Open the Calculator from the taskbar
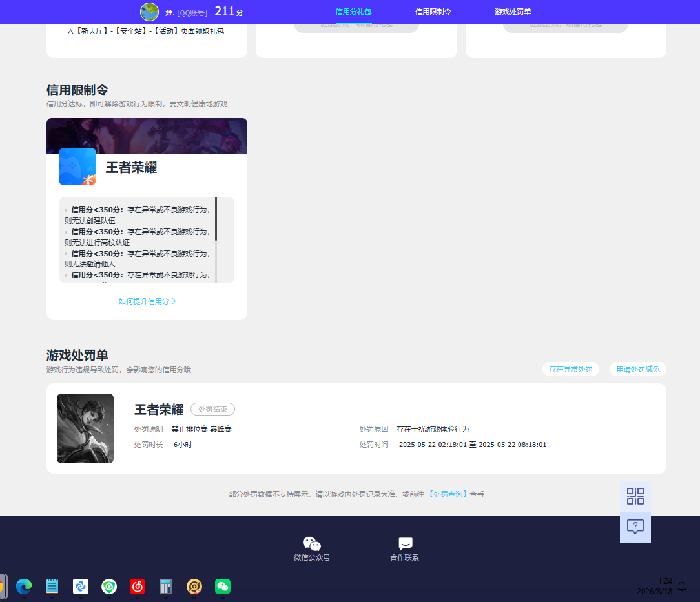Image resolution: width=700 pixels, height=602 pixels. click(x=165, y=587)
